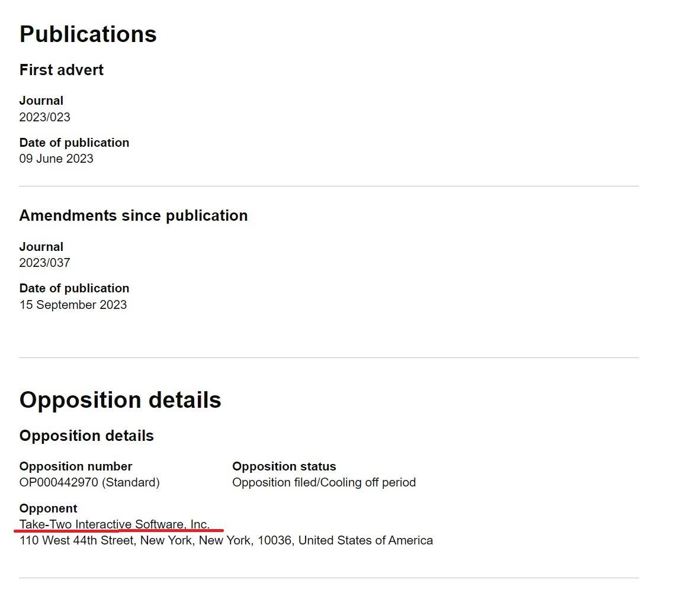The height and width of the screenshot is (593, 700).
Task: Click the Opposition status label
Action: point(284,466)
